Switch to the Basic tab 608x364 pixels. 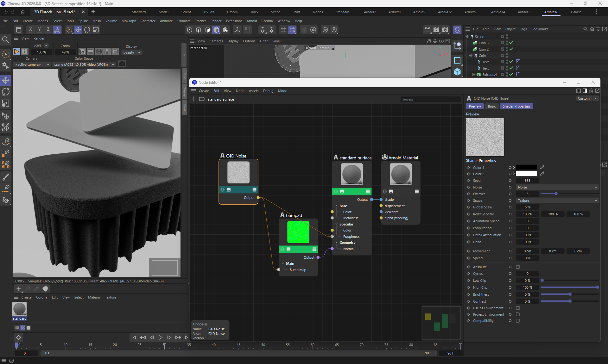[491, 106]
